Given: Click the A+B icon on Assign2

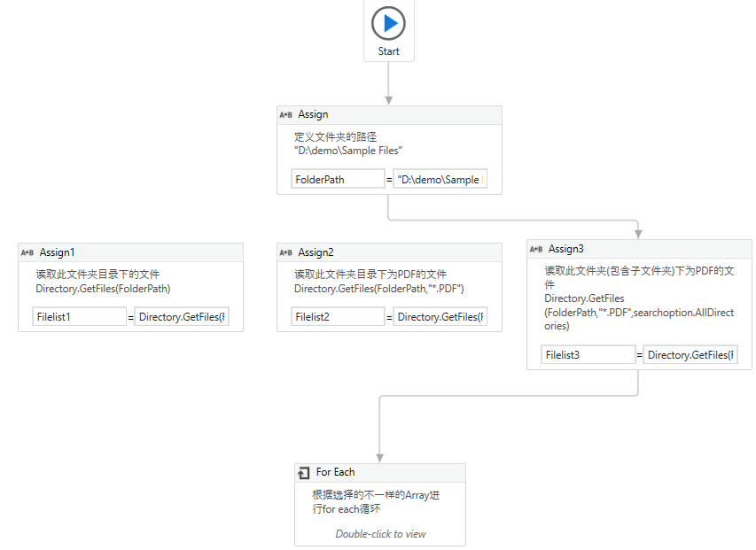Looking at the screenshot, I should pos(284,252).
